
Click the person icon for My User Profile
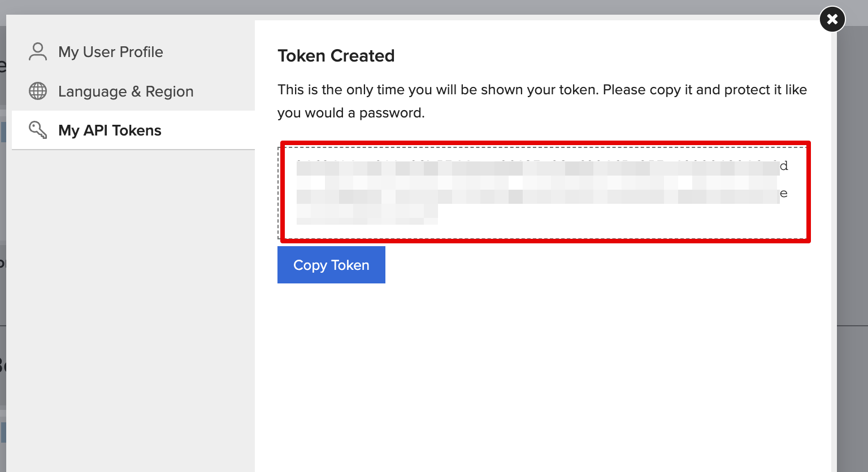point(38,51)
